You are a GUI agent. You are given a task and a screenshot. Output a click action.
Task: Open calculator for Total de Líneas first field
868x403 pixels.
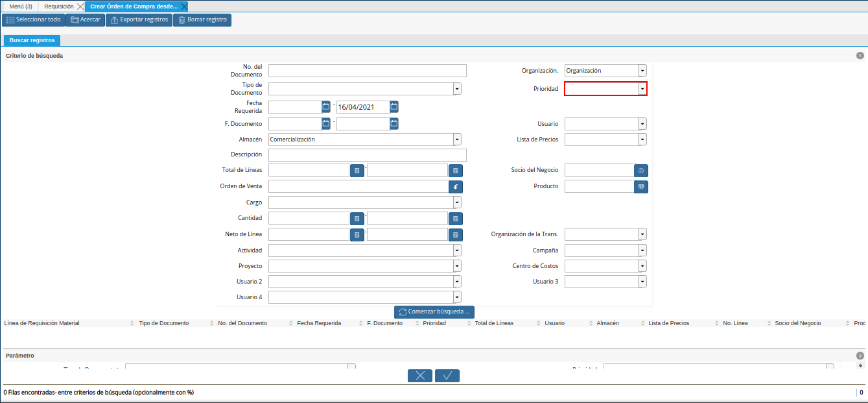[357, 171]
